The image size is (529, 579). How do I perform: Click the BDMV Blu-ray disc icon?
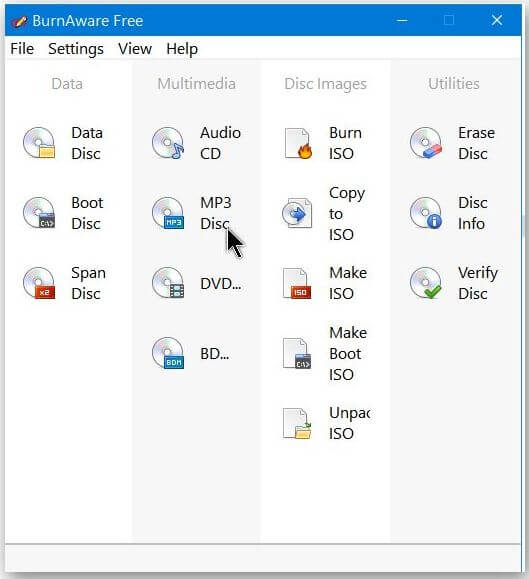168,353
